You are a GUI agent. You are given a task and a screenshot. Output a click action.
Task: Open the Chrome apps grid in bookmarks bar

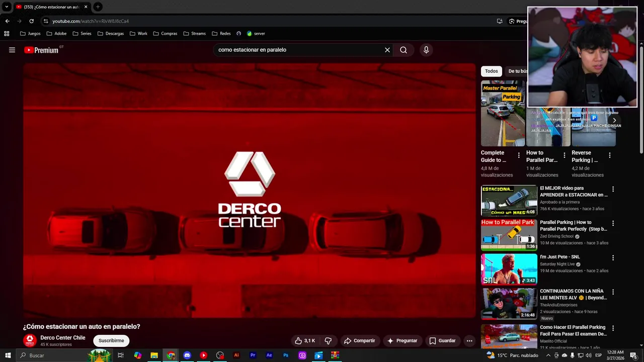coord(7,34)
